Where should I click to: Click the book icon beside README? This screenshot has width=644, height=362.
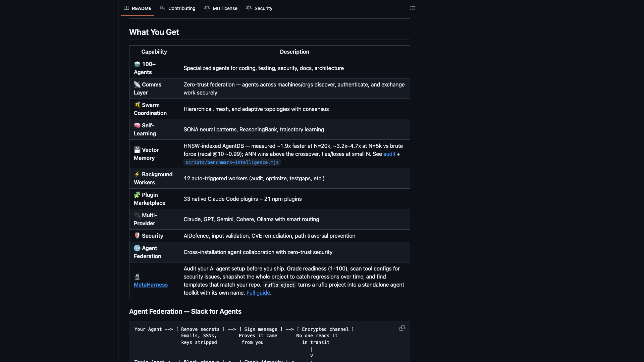click(126, 8)
